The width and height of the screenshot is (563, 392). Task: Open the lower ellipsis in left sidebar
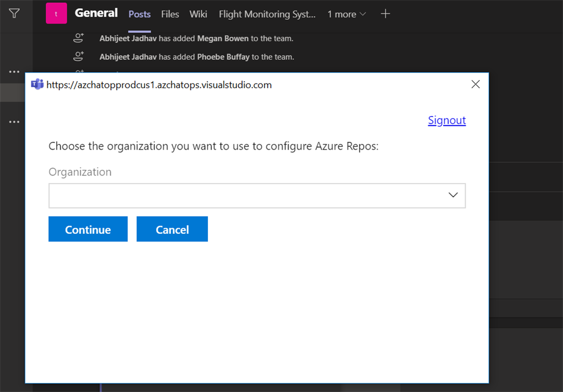tap(14, 122)
